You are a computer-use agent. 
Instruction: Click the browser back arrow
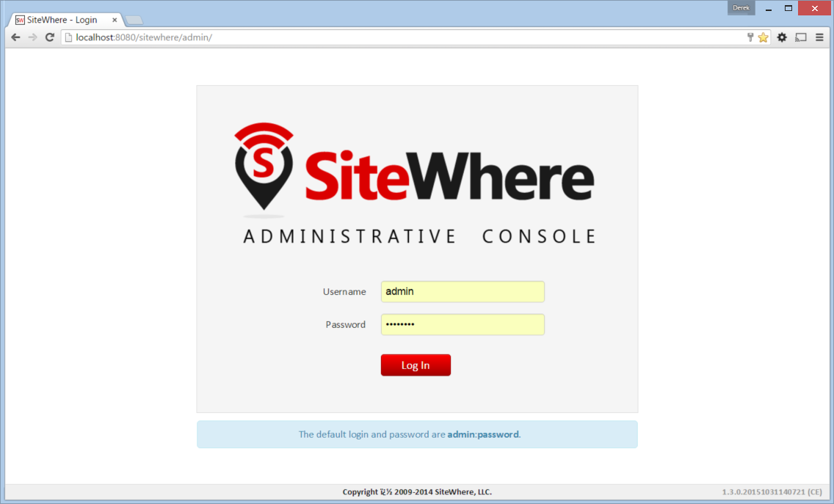tap(15, 37)
